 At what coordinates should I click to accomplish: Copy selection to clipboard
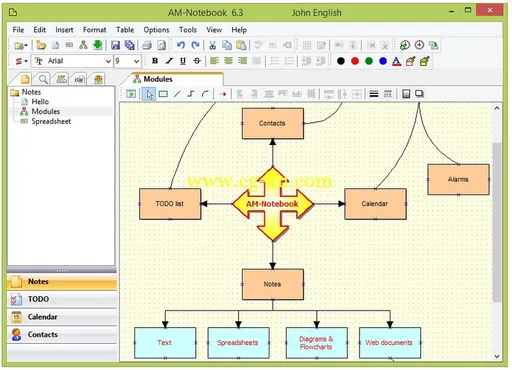pyautogui.click(x=227, y=45)
